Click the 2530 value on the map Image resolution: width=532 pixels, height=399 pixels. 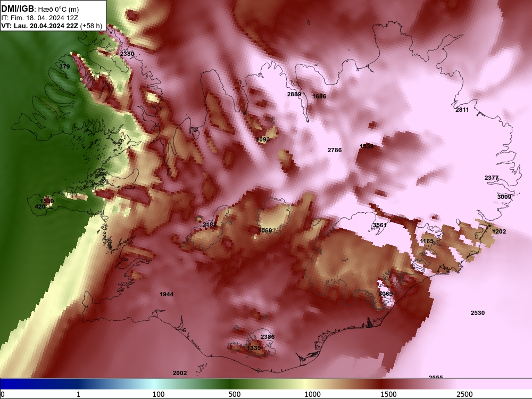[478, 313]
